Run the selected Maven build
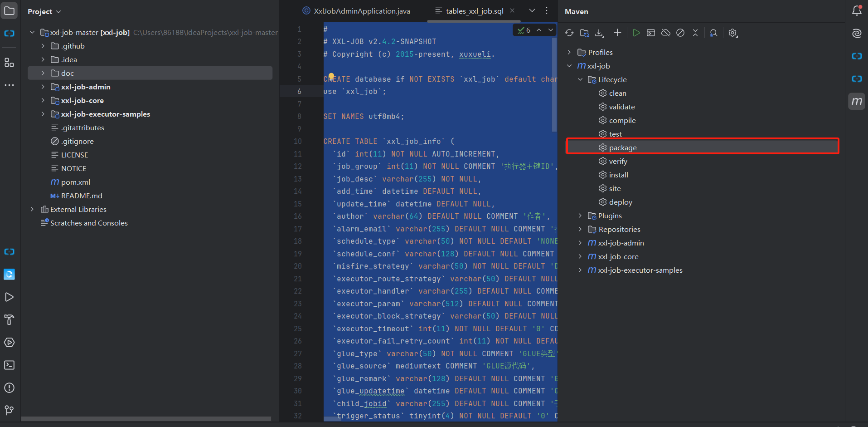The height and width of the screenshot is (427, 868). click(x=636, y=33)
